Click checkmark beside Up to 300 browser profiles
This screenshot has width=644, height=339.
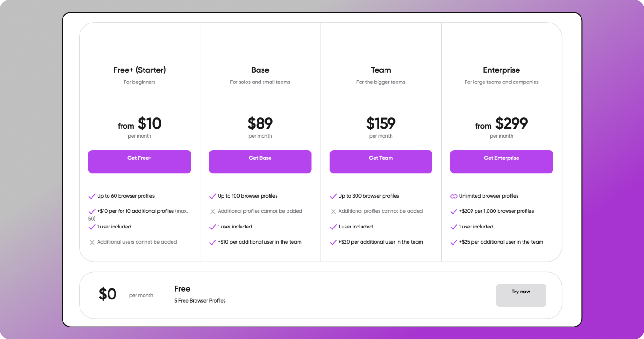click(x=333, y=196)
